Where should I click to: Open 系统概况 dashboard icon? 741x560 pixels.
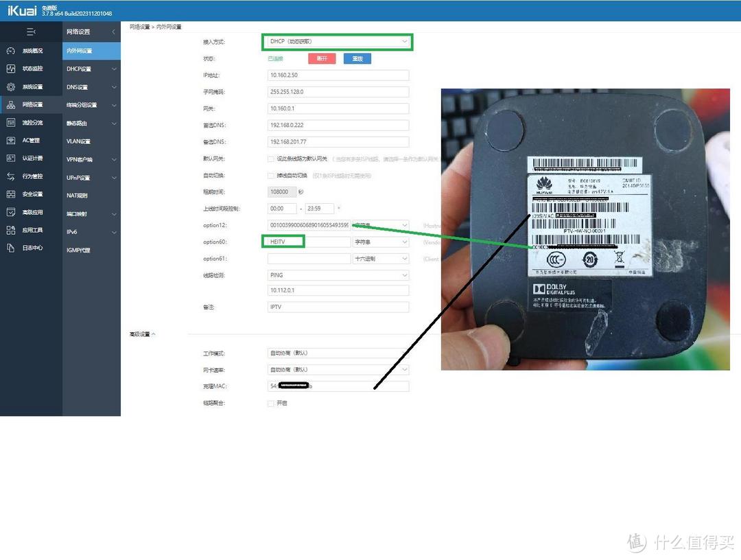click(11, 51)
